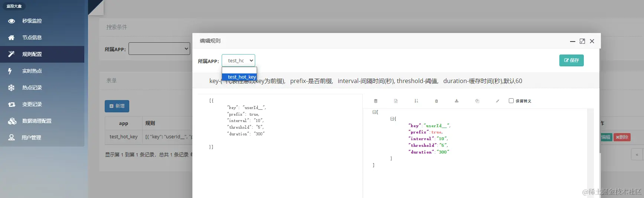The width and height of the screenshot is (644, 198).
Task: Open the 热点记录 menu item
Action: point(42,88)
